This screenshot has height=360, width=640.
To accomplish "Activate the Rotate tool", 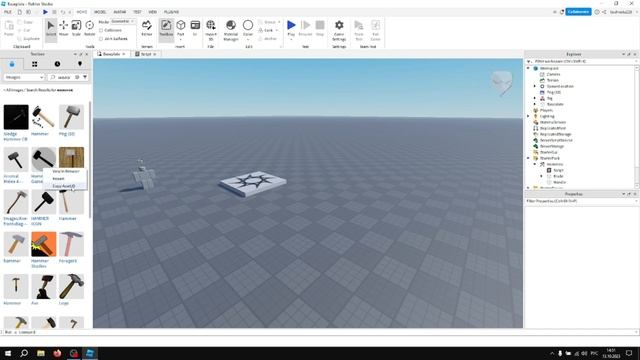I will pos(89,29).
